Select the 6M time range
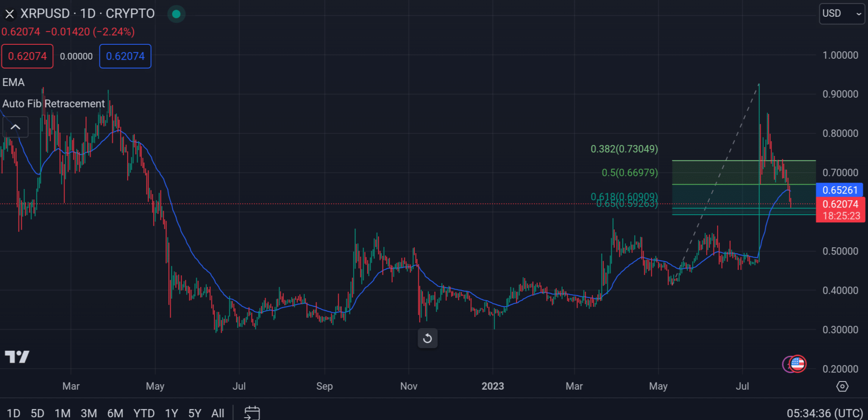This screenshot has height=420, width=868. click(115, 413)
